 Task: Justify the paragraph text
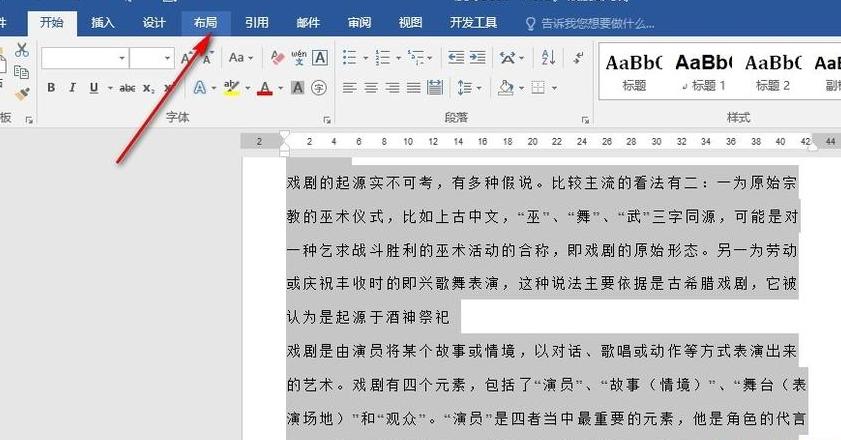click(x=413, y=87)
